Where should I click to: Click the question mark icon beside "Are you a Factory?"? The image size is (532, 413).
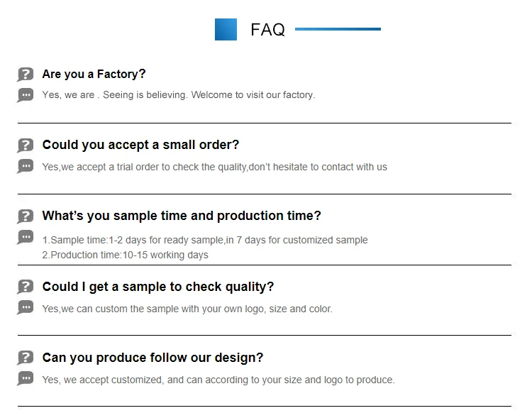click(26, 75)
